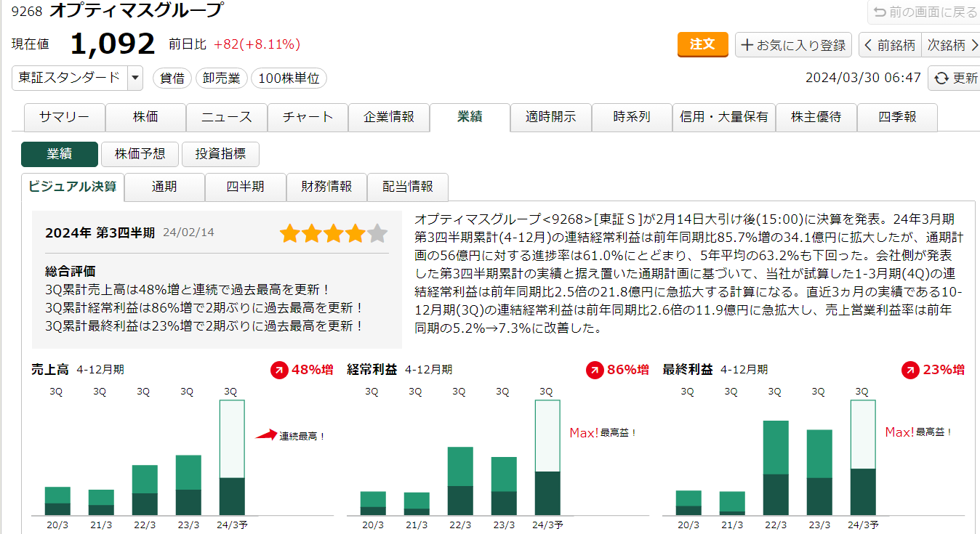The height and width of the screenshot is (534, 980).
Task: Add stock via お気に入り登録 button
Action: 793,45
